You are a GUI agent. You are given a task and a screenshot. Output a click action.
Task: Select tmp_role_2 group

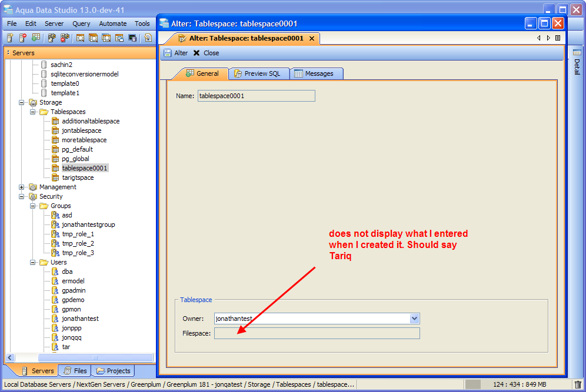(x=78, y=243)
